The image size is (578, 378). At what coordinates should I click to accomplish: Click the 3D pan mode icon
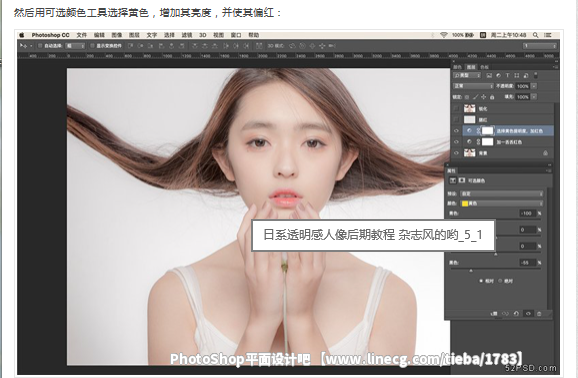click(312, 46)
